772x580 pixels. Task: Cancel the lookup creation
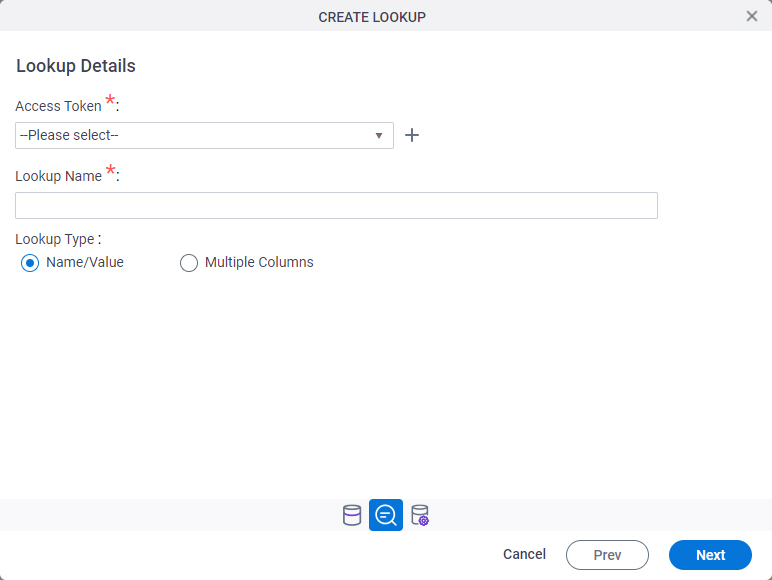coord(524,554)
